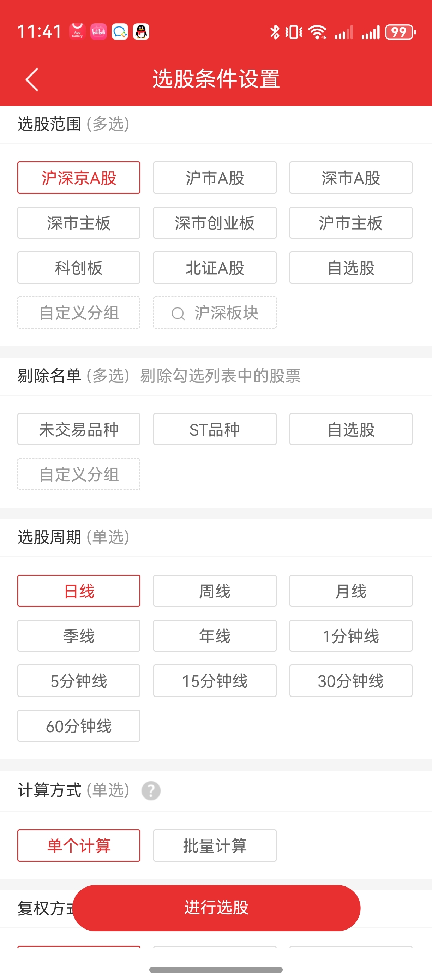Tap the bilibili status bar icon
Viewport: 432px width, 980px height.
(x=98, y=31)
